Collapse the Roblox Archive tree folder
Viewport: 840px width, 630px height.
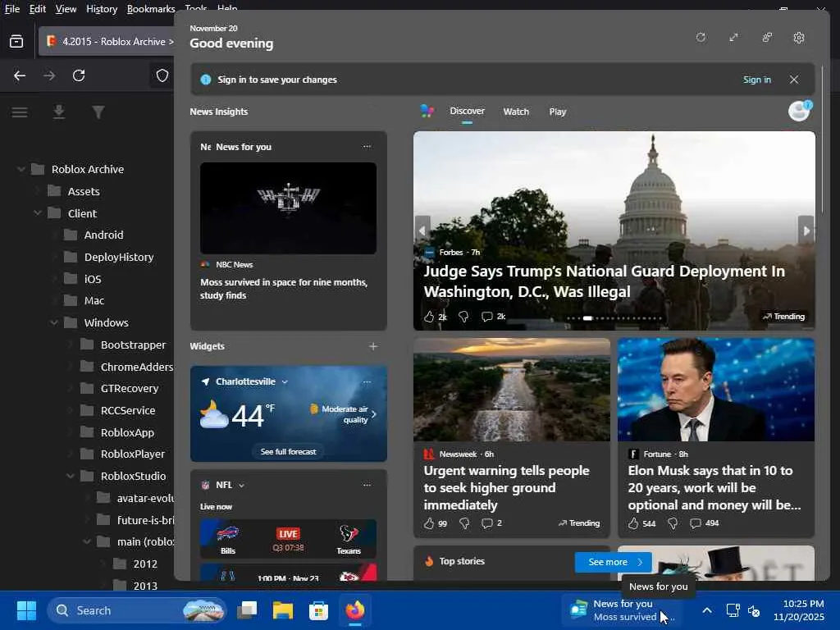[x=21, y=169]
